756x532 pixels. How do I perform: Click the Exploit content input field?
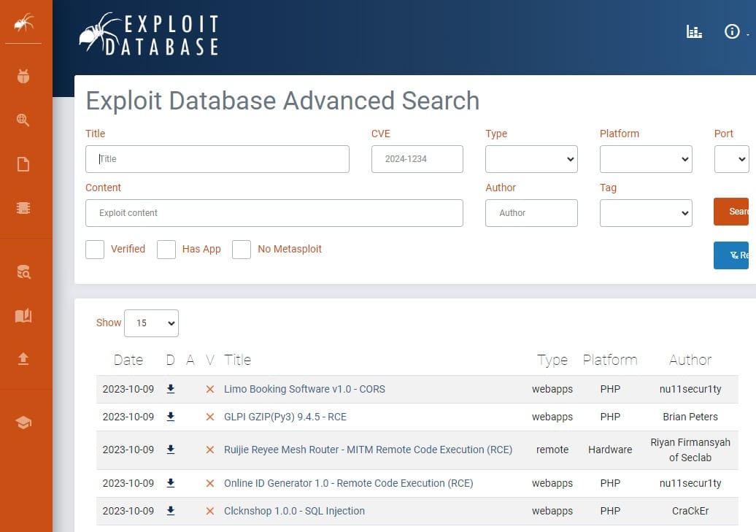(274, 213)
